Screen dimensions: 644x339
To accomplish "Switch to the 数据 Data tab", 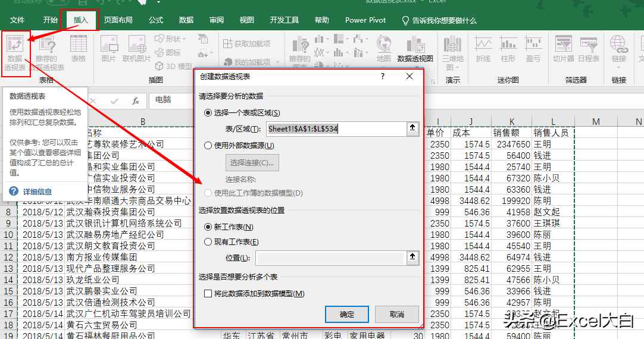I will 186,20.
